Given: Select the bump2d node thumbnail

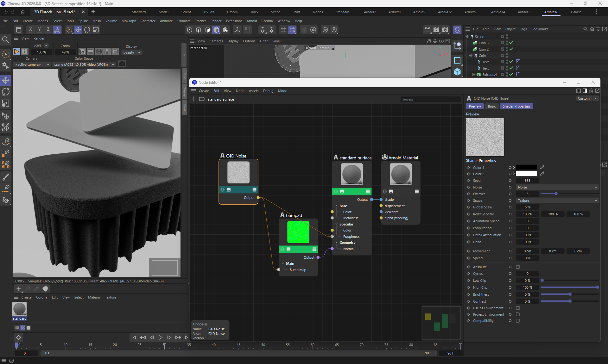Looking at the screenshot, I should (x=298, y=232).
